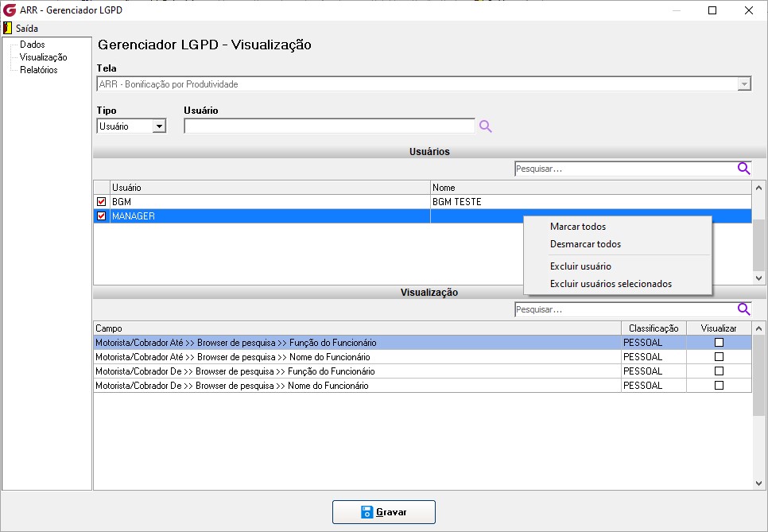The image size is (768, 532).
Task: Click the Saída exit door icon
Action: coord(7,28)
